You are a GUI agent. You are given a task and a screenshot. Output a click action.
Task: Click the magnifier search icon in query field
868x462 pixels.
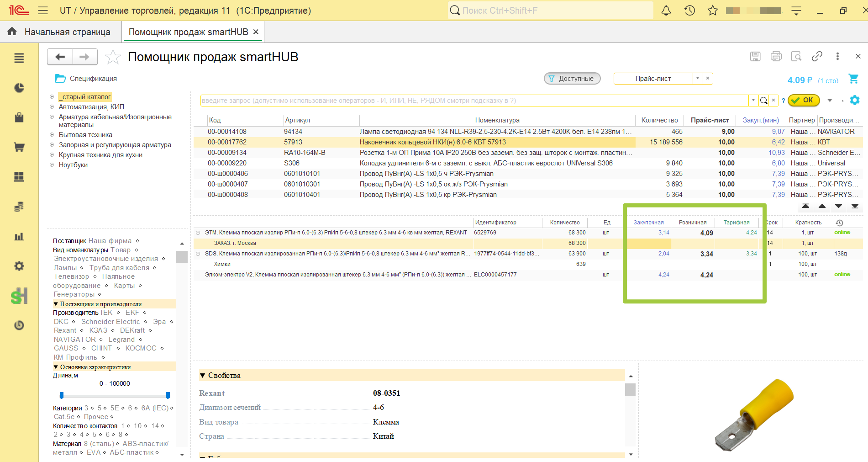tap(763, 101)
